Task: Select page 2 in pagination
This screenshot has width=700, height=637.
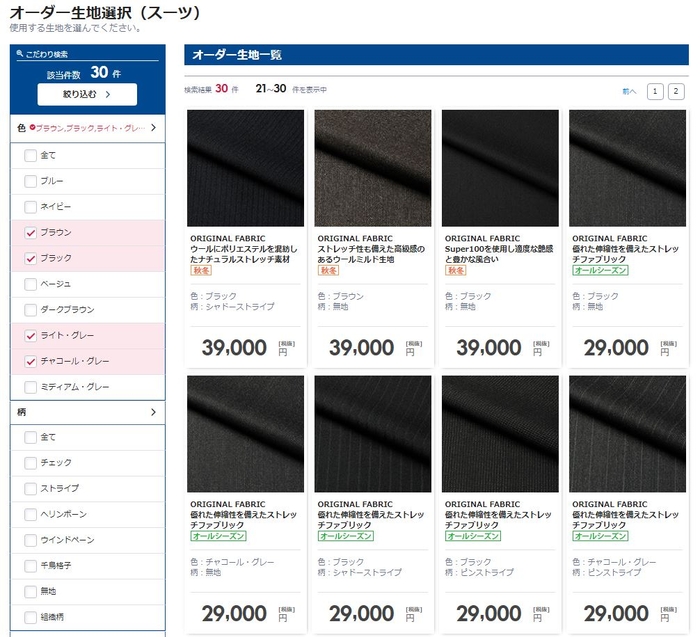Action: (676, 91)
